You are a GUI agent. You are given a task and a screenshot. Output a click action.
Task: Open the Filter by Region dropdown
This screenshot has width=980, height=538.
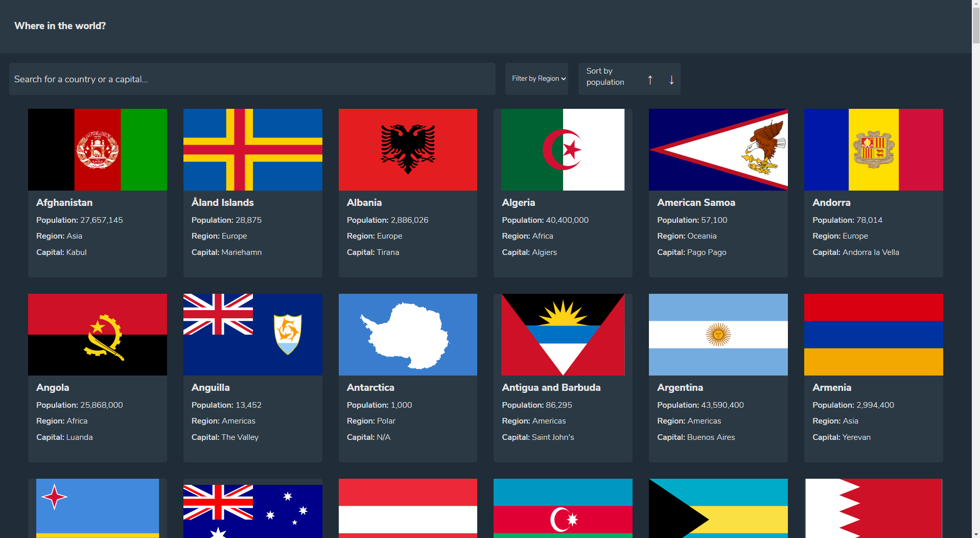point(536,79)
